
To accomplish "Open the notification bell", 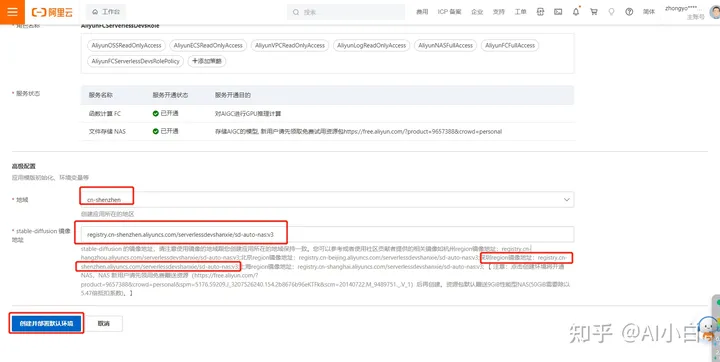I will point(576,12).
